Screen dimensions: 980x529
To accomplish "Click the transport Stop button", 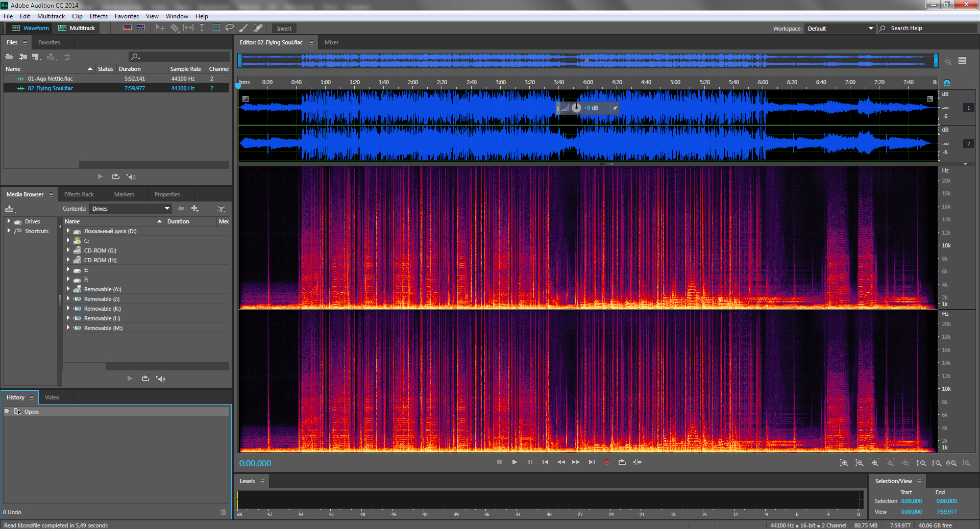I will pos(499,462).
